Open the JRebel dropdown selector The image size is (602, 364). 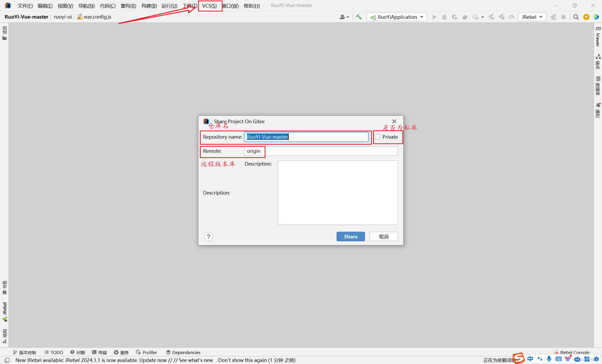click(x=532, y=17)
